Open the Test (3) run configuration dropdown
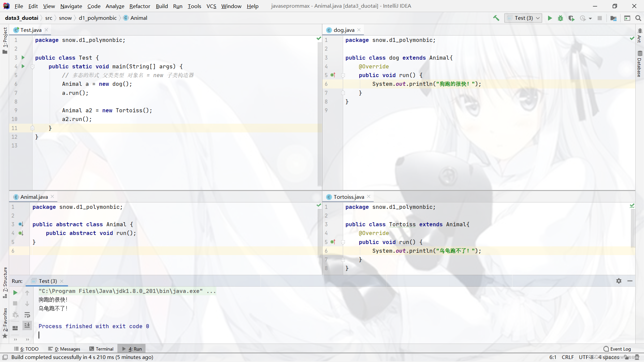Viewport: 644px width, 362px height. 524,18
